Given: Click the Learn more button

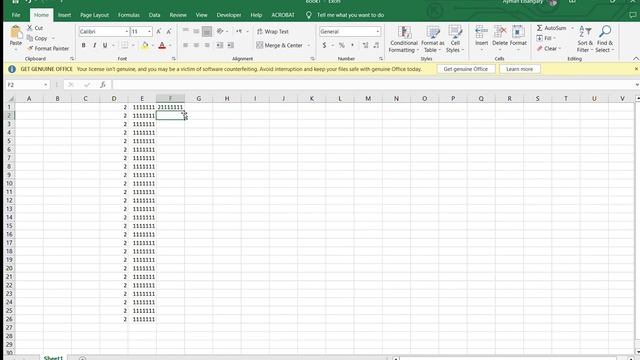Looking at the screenshot, I should (519, 69).
